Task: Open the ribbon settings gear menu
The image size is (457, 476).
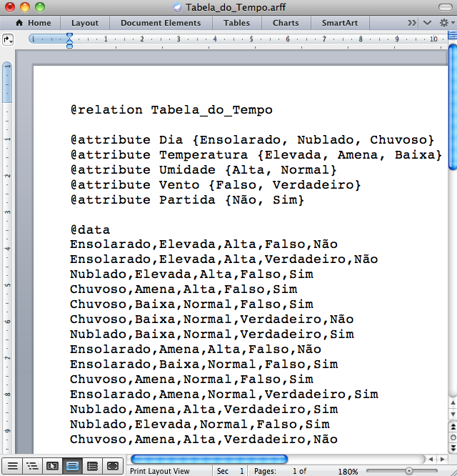Action: (444, 23)
